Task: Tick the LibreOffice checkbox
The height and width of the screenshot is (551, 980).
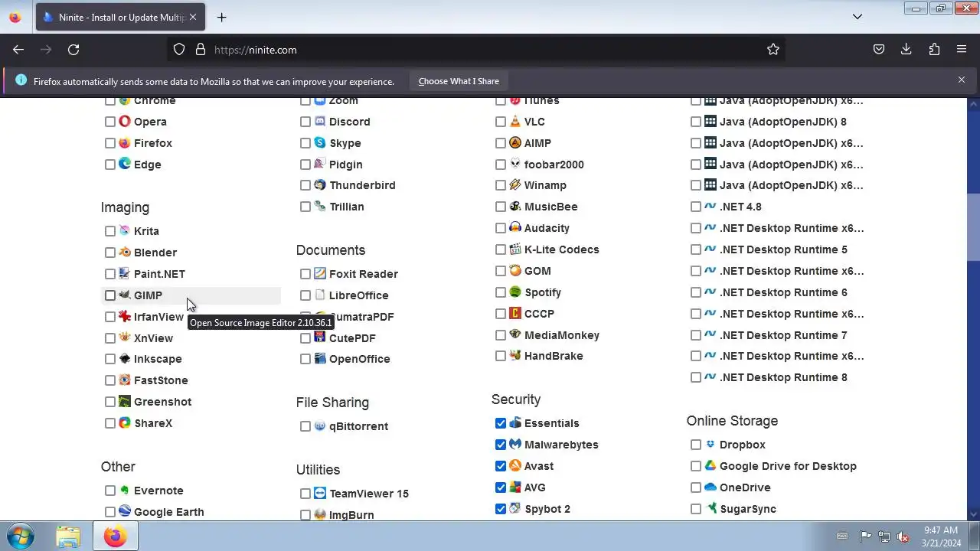Action: tap(305, 295)
